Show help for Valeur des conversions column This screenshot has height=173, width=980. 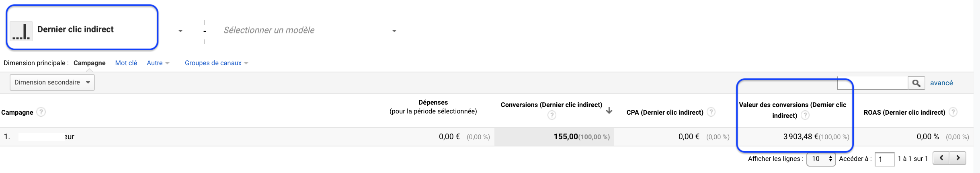coord(805,115)
